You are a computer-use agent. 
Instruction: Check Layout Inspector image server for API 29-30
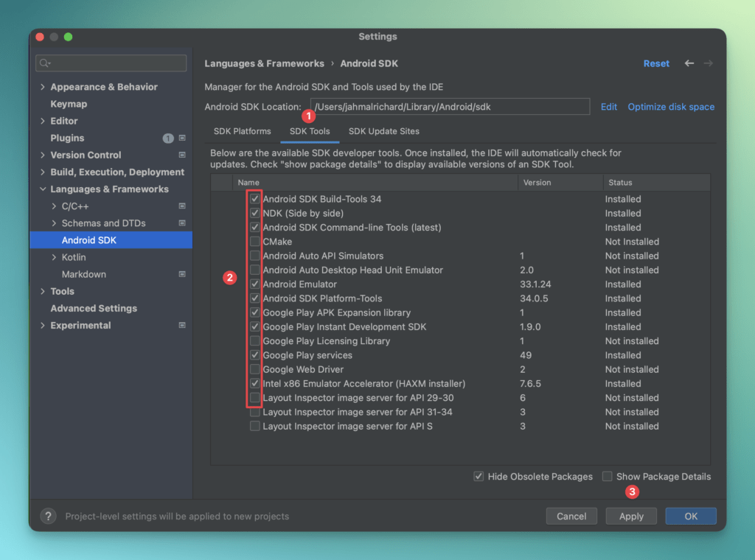click(x=254, y=397)
